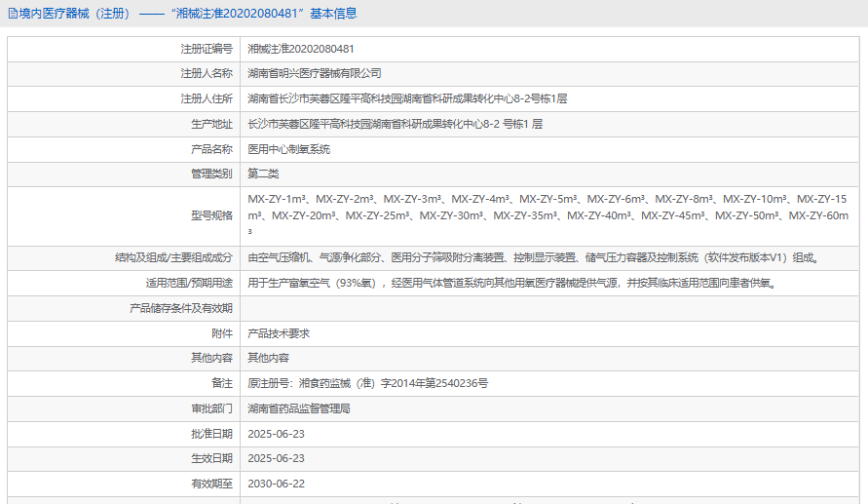This screenshot has height=504, width=868.
Task: Click the document icon beside the page title
Action: [13, 14]
